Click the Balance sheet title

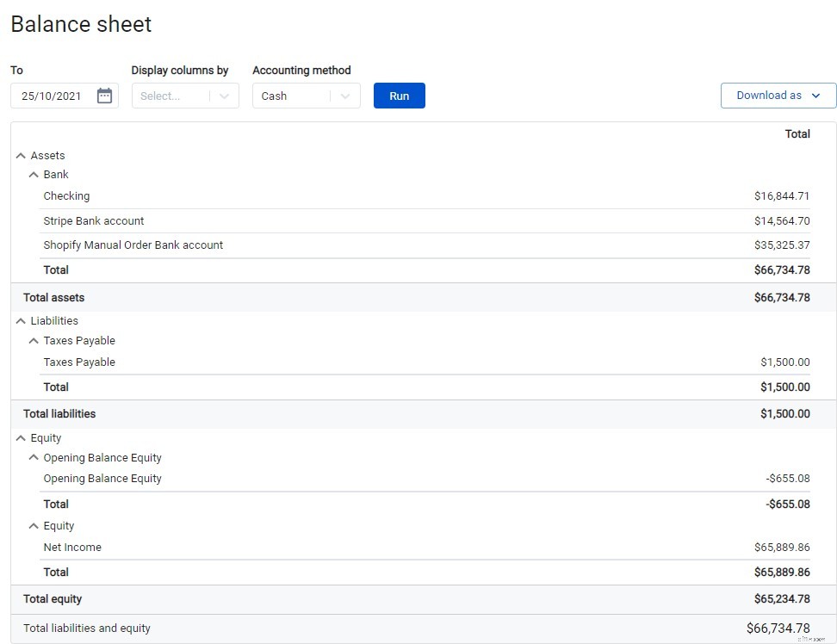click(x=80, y=24)
